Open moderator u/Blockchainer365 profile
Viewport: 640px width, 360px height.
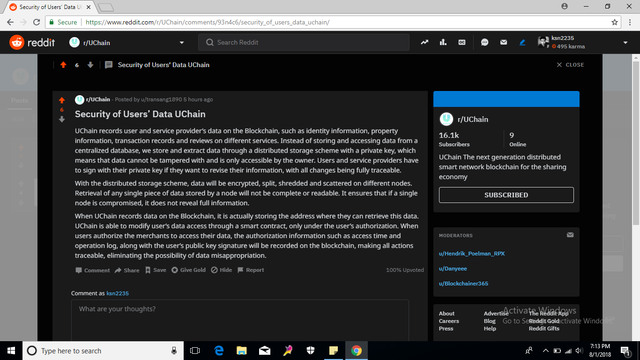463,283
